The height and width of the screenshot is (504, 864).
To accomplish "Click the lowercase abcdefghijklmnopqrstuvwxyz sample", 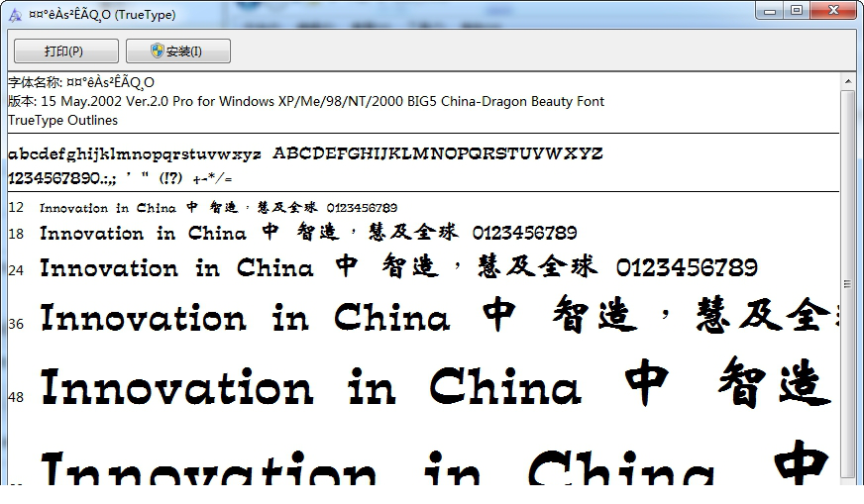I will point(135,154).
